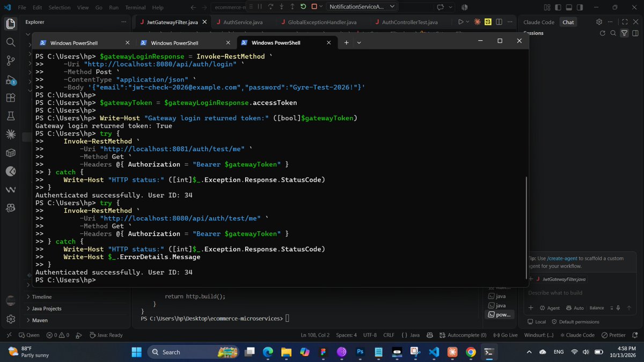Screen dimensions: 644x362
Task: Click the debug pause icon
Action: click(x=260, y=7)
